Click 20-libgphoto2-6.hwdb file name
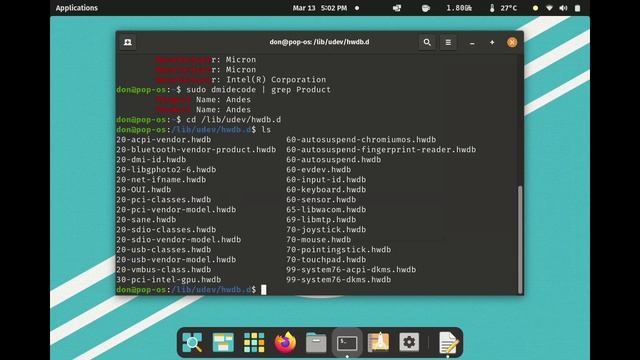 (166, 169)
